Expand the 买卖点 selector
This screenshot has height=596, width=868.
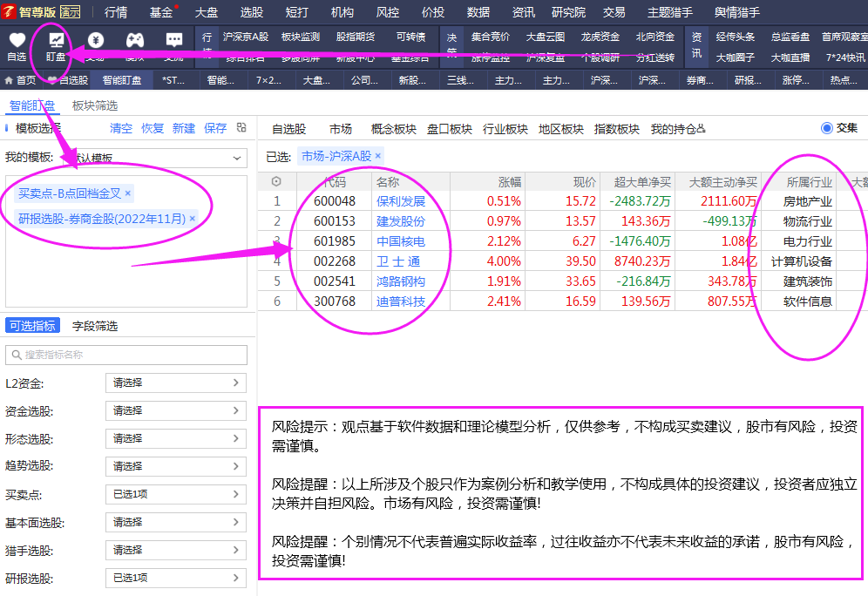[176, 494]
